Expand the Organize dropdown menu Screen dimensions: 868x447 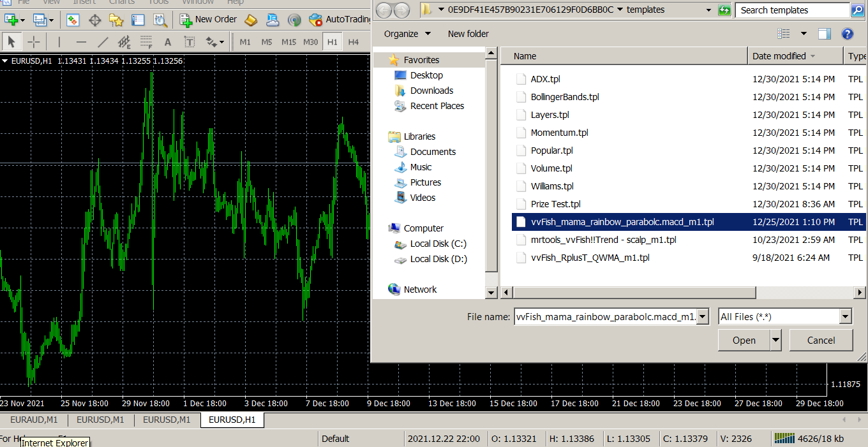(x=407, y=34)
